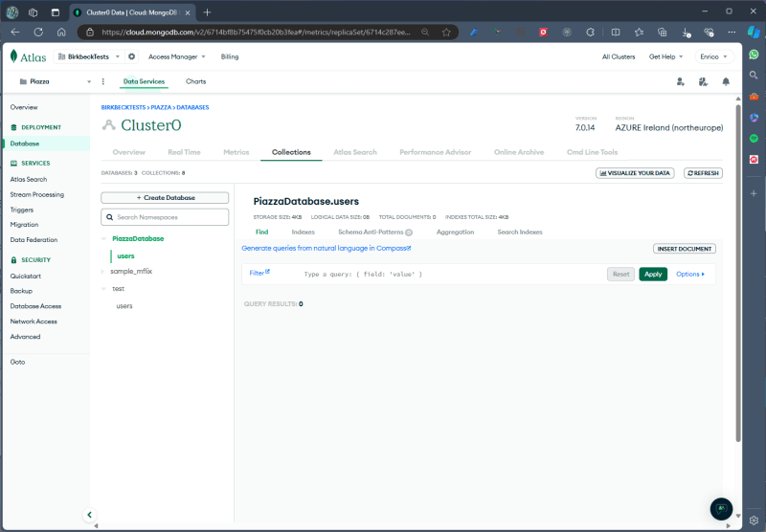The height and width of the screenshot is (532, 766).
Task: Collapse the test database node
Action: (x=103, y=289)
